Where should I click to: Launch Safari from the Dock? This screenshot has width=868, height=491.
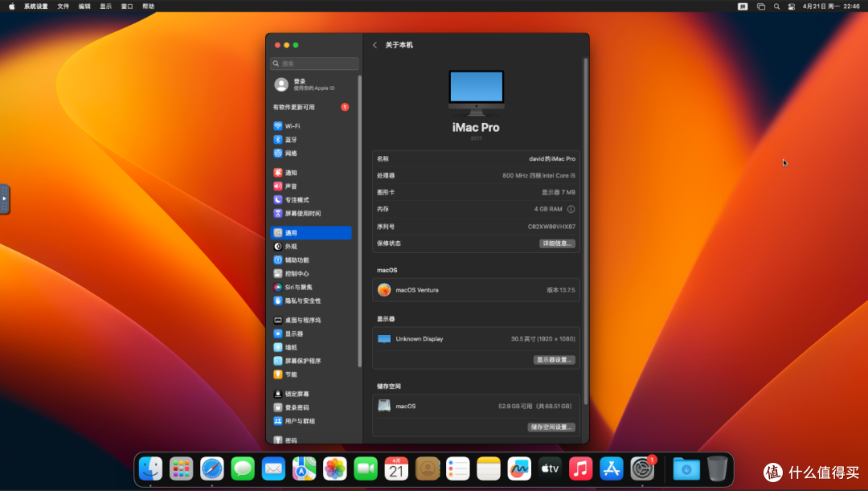pos(211,468)
